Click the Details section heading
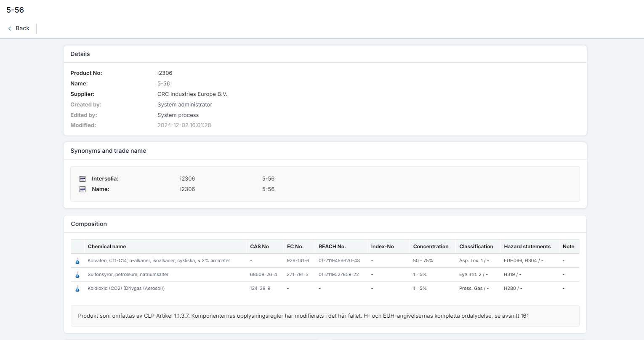This screenshot has width=644, height=340. coord(80,54)
